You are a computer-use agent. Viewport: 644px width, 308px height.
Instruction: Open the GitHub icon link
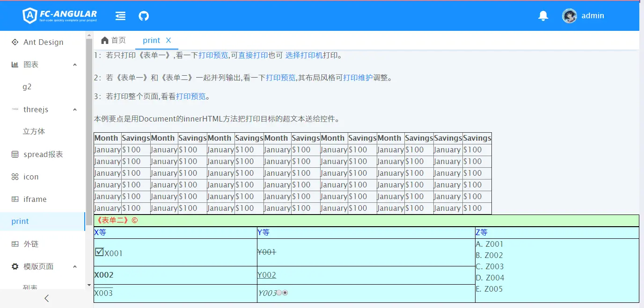pos(144,16)
